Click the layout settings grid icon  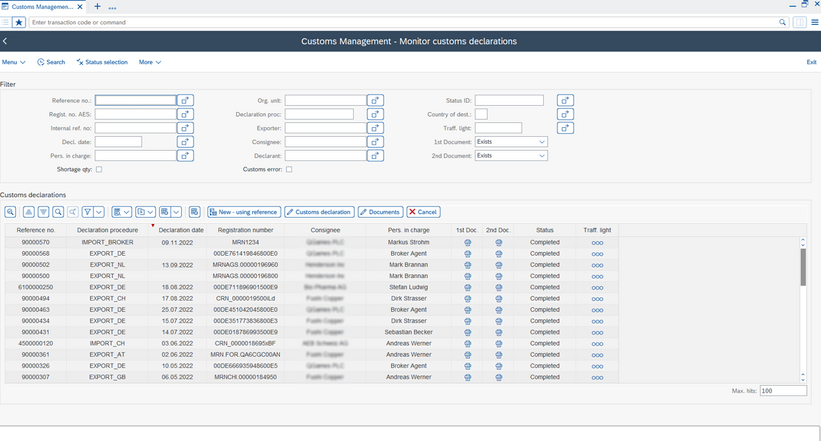pyautogui.click(x=165, y=212)
